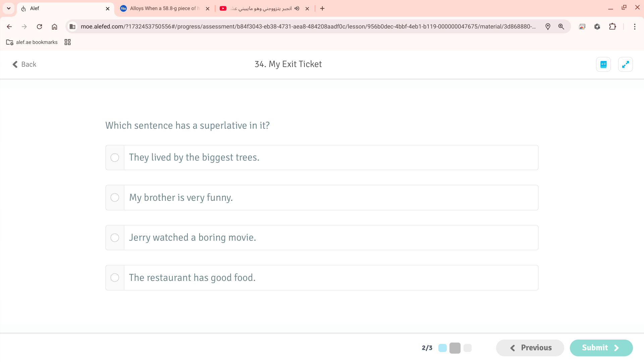Viewport: 644px width, 362px height.
Task: Click the zoom magnifier icon in address bar
Action: coord(561,26)
